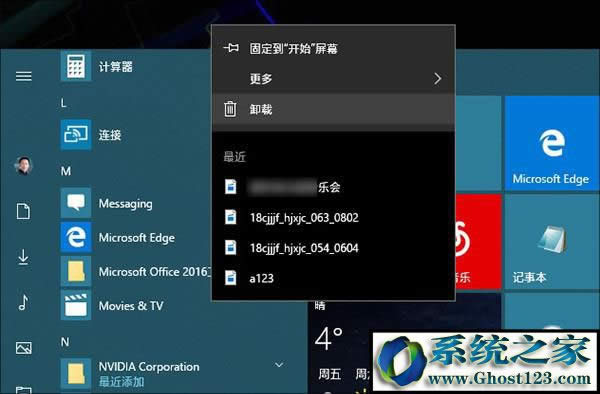Open the Messaging app icon
The image size is (600, 394).
tap(76, 203)
